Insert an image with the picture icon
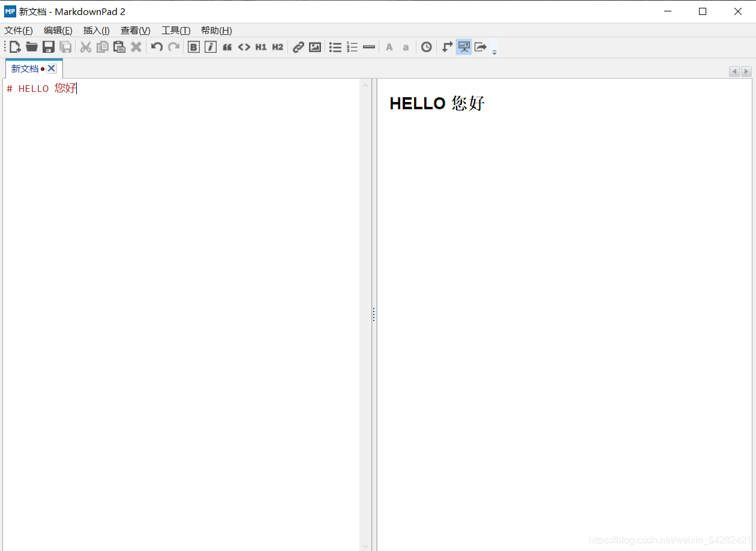 315,47
